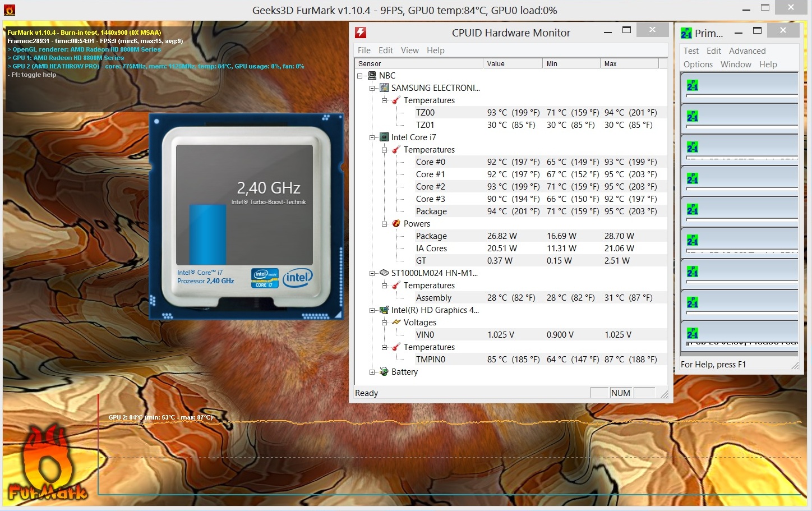Screen dimensions: 812x511
Task: Click the Prime95 title bar app icon
Action: click(686, 33)
